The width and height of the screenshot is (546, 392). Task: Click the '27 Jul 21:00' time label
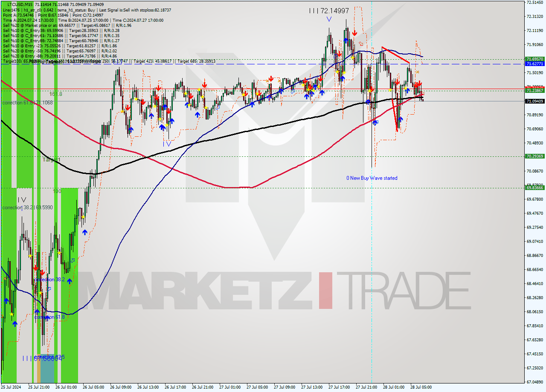point(366,387)
